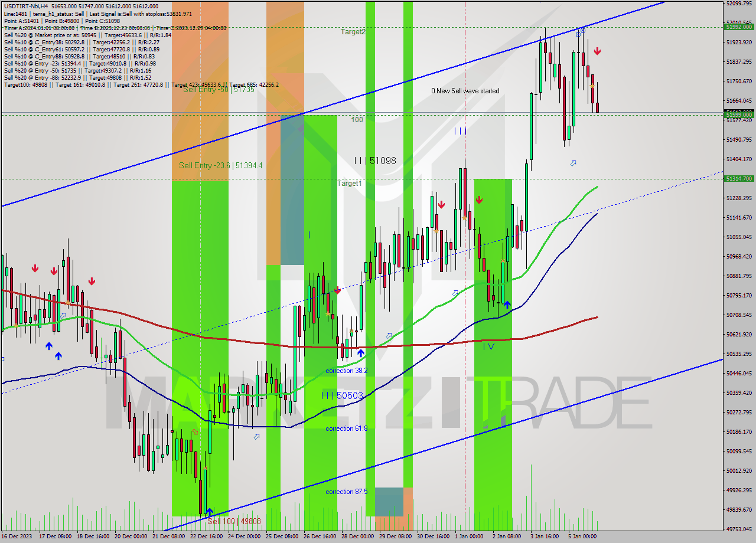Click the outlined blue arrow above 24 Dec 00:00

256,437
